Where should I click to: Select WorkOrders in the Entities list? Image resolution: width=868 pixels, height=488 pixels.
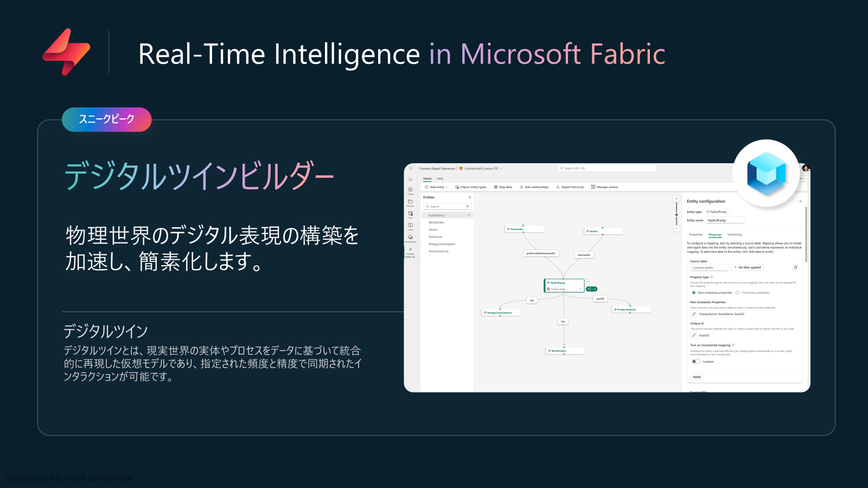437,222
